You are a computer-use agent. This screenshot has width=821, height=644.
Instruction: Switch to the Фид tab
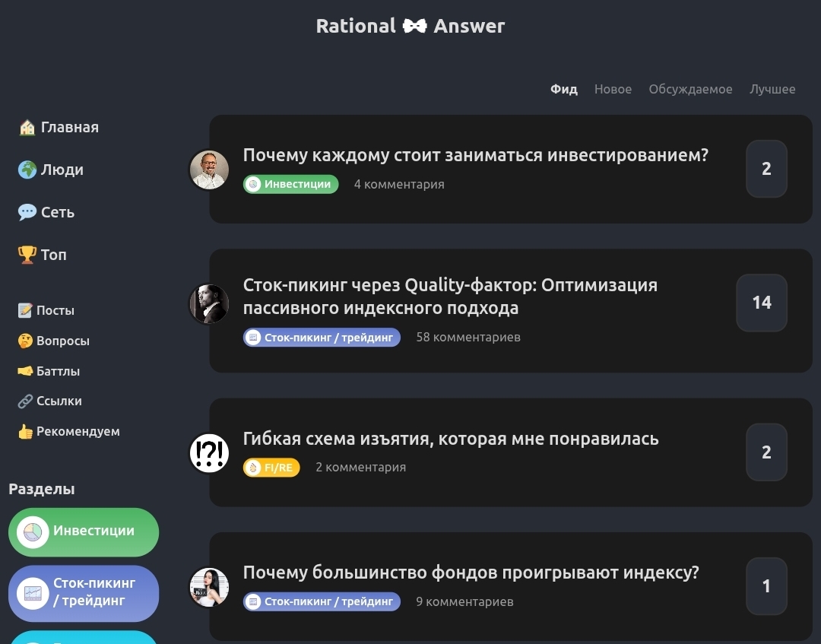[564, 89]
